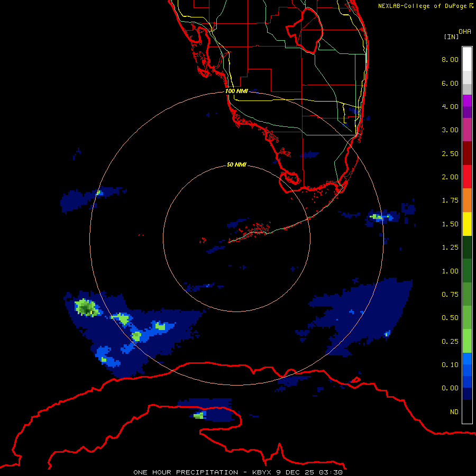
Task: Select the 1.00 legend value
Action: (x=450, y=271)
